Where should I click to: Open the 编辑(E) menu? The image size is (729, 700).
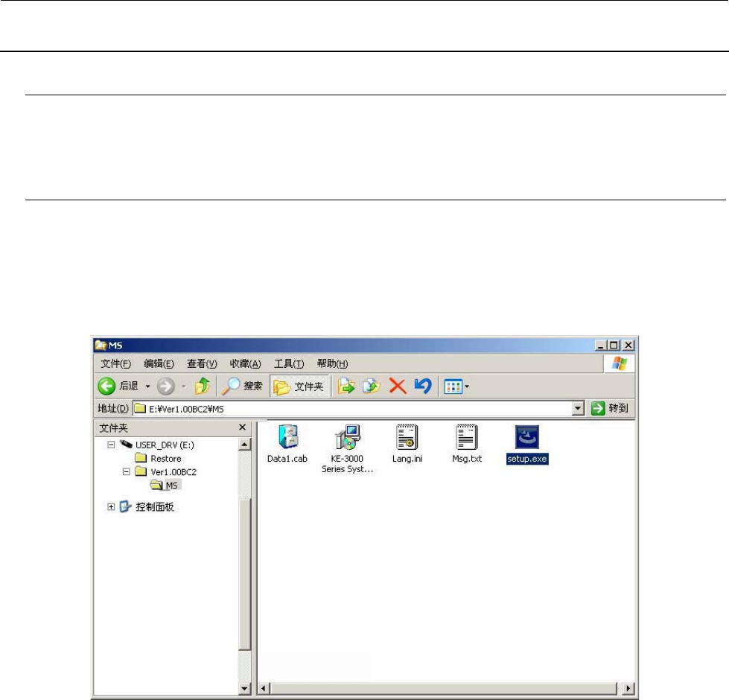(x=159, y=363)
